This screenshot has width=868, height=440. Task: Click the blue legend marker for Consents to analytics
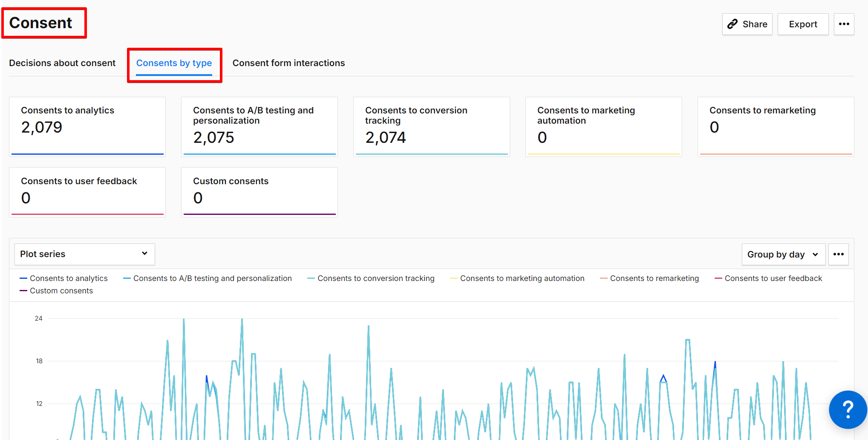click(23, 278)
